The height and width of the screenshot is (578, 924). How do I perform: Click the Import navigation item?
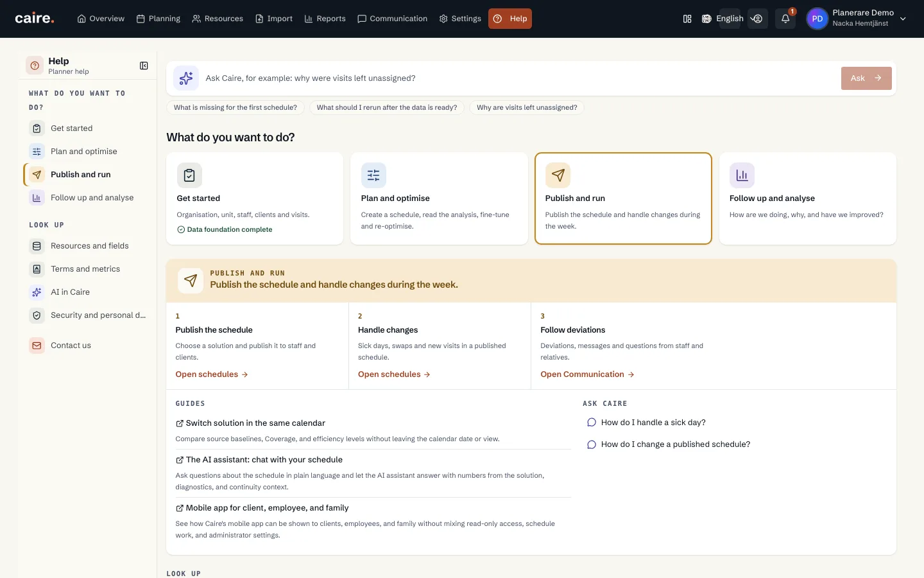point(274,19)
